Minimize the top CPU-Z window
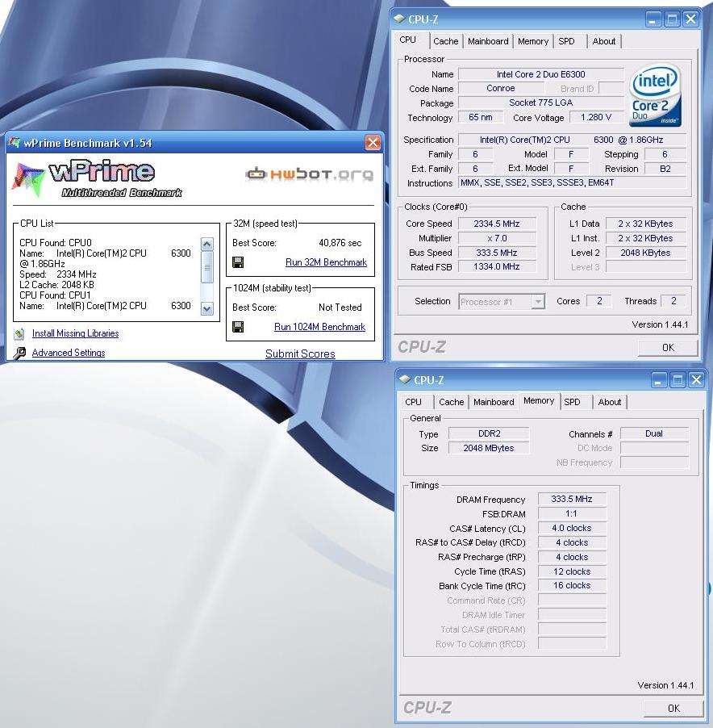Image resolution: width=713 pixels, height=728 pixels. 653,19
